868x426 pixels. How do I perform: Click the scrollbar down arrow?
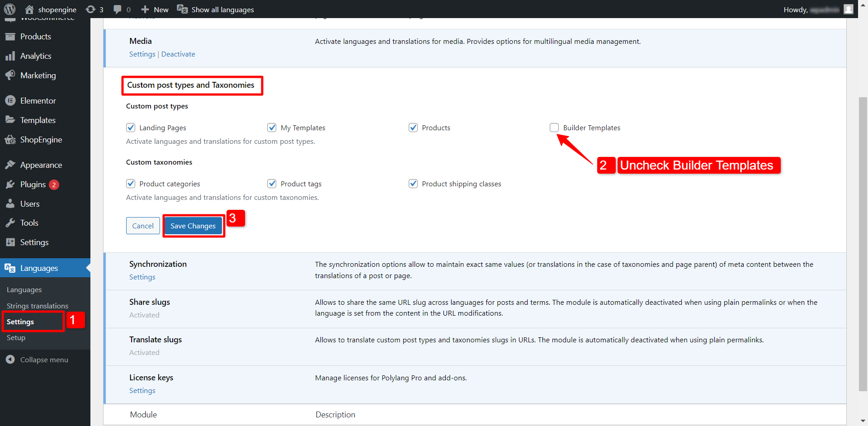[x=863, y=421]
